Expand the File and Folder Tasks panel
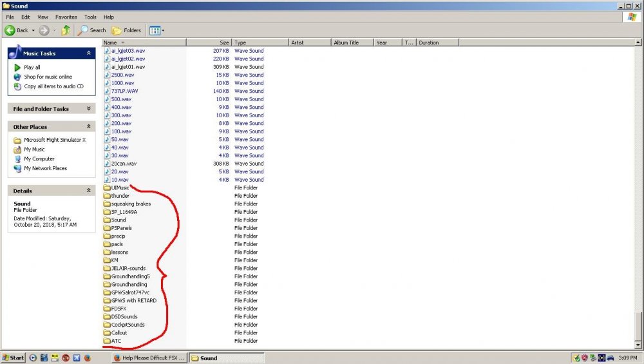This screenshot has width=644, height=364. coord(88,109)
